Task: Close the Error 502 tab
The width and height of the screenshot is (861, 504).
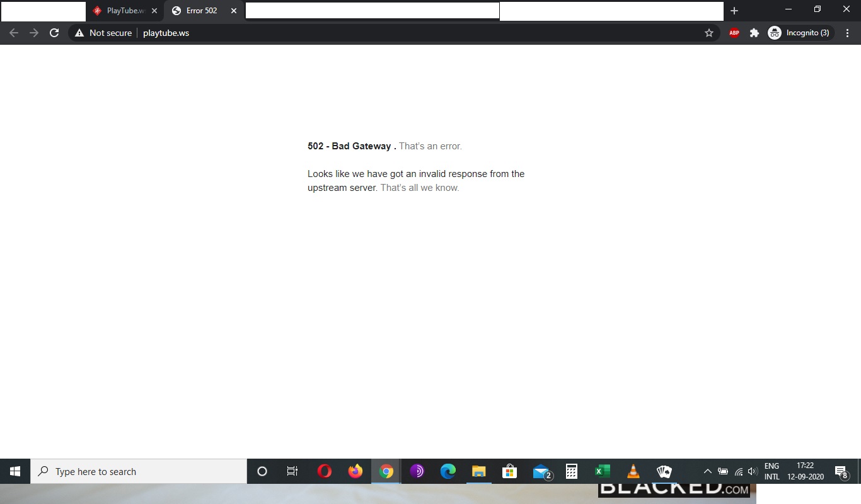Action: coord(234,11)
